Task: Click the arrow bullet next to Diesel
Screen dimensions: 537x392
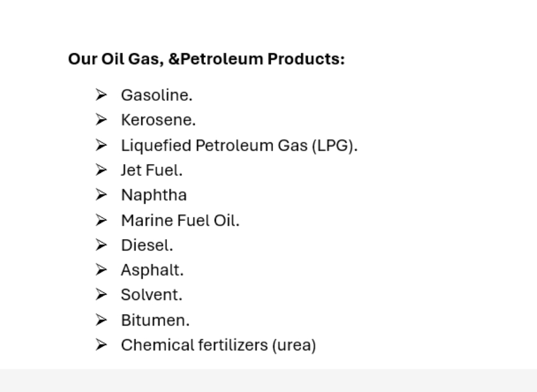Action: [x=101, y=246]
